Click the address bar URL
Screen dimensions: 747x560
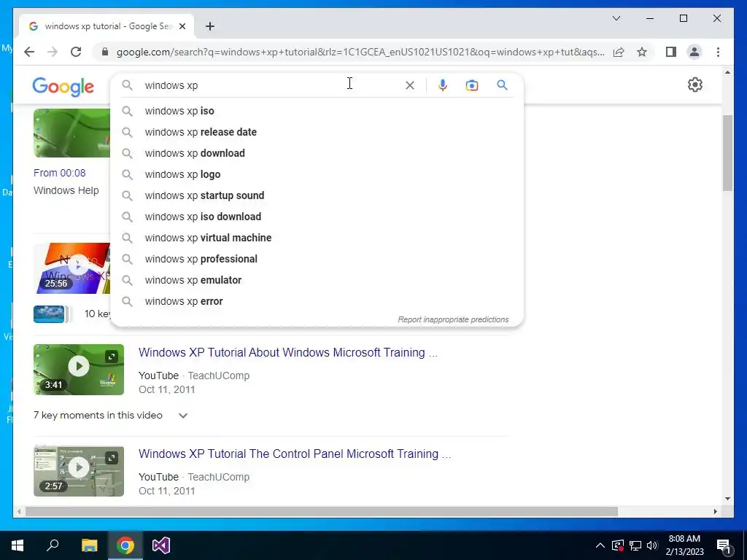[x=360, y=52]
